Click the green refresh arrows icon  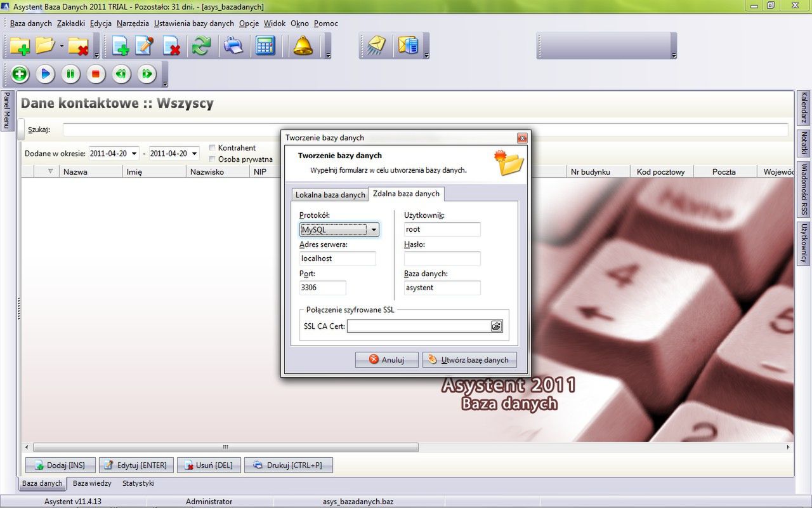[x=201, y=46]
